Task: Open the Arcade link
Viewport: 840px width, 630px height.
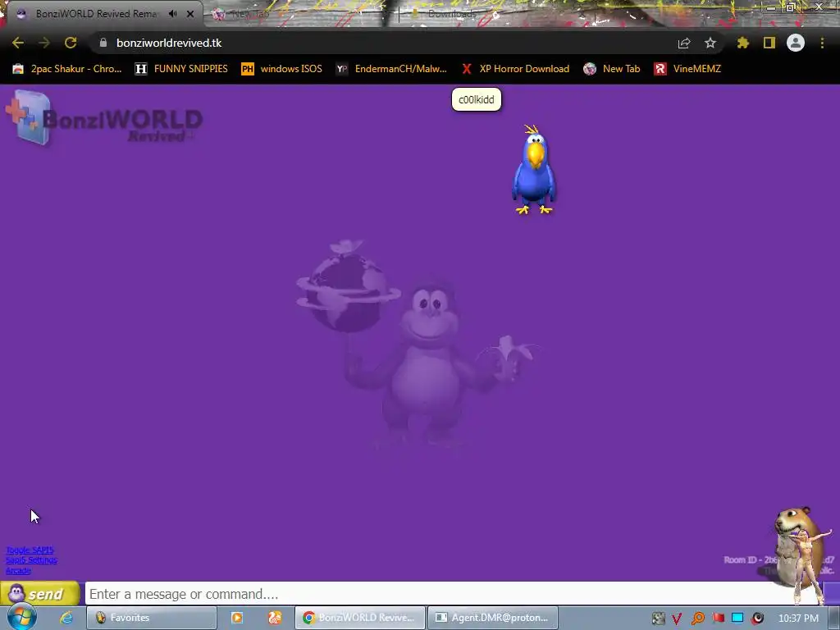Action: 18,571
